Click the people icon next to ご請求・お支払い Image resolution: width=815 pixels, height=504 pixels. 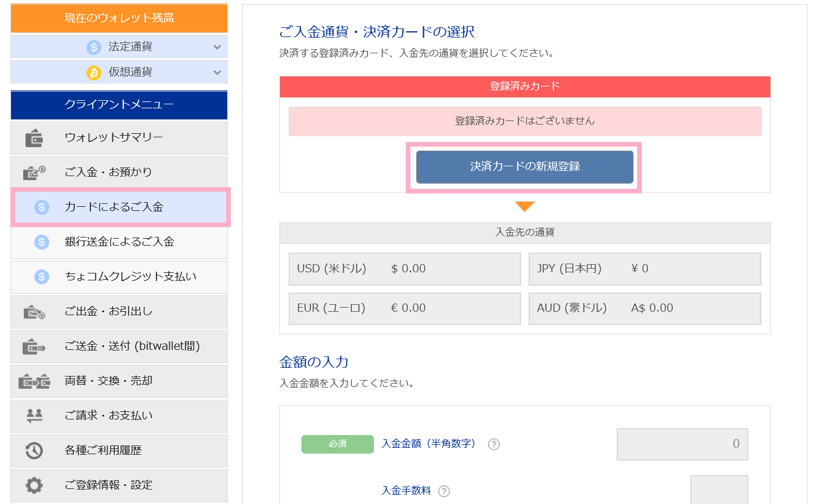click(x=34, y=415)
